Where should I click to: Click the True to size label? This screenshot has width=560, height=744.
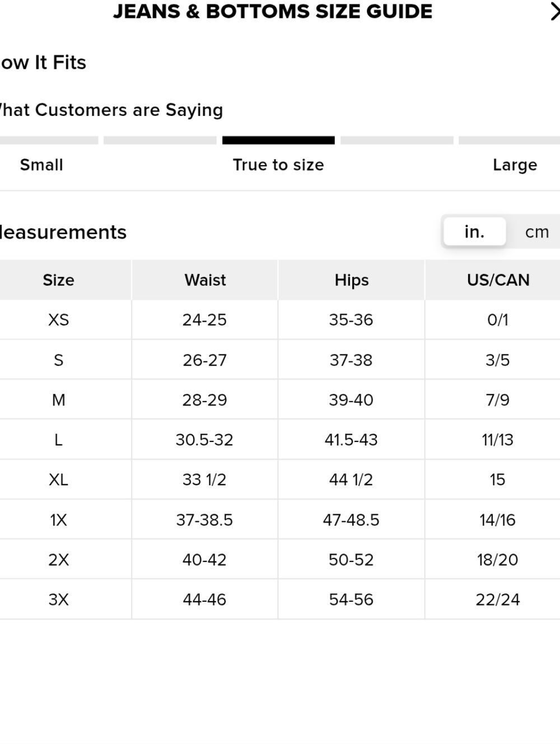click(x=278, y=165)
